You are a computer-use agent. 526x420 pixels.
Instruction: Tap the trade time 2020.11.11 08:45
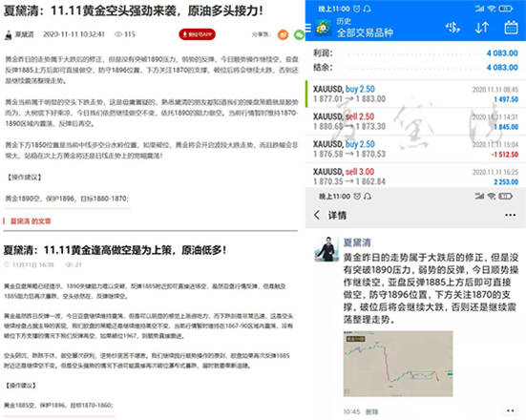click(495, 90)
